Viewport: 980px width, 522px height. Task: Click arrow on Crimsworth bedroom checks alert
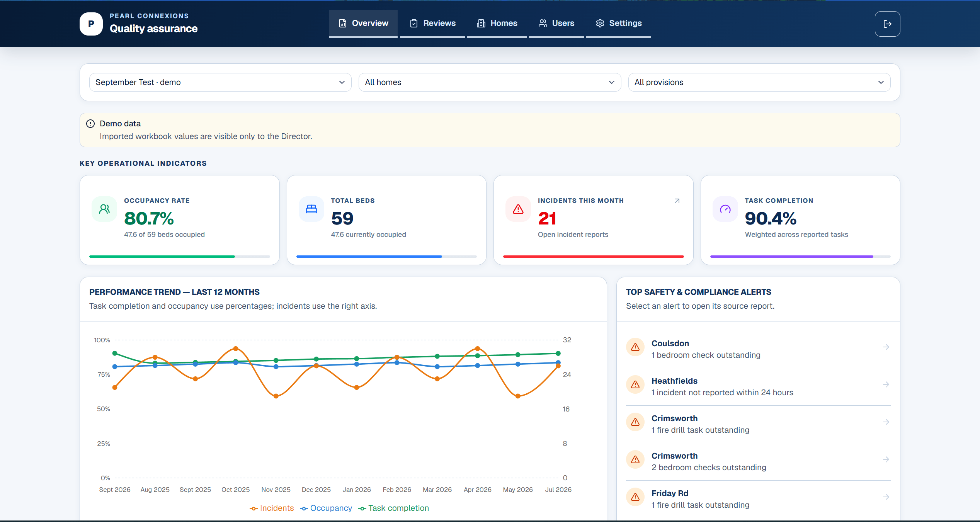(x=886, y=459)
